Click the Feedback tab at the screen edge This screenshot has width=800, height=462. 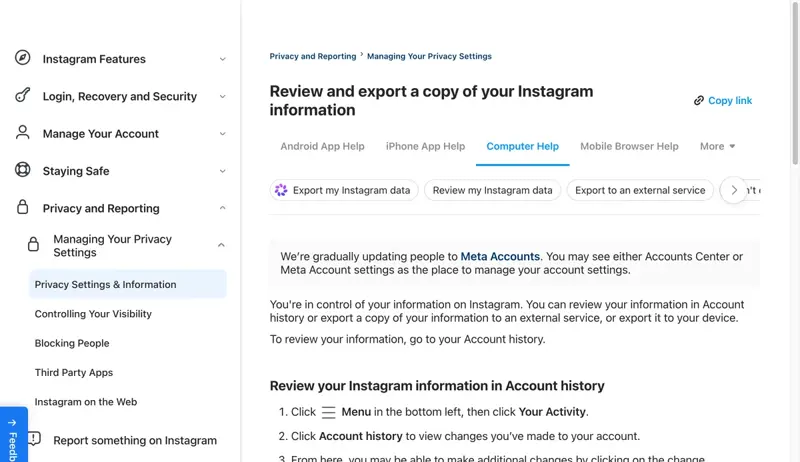13,435
